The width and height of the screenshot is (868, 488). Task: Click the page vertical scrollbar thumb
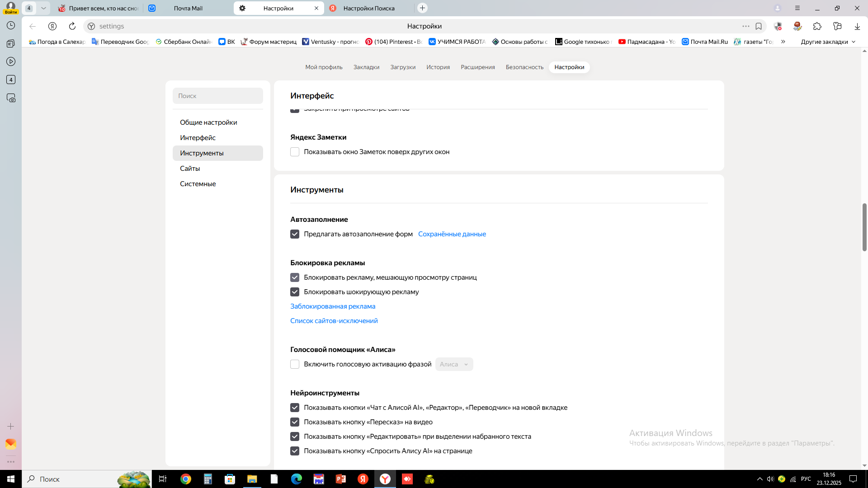(x=864, y=227)
